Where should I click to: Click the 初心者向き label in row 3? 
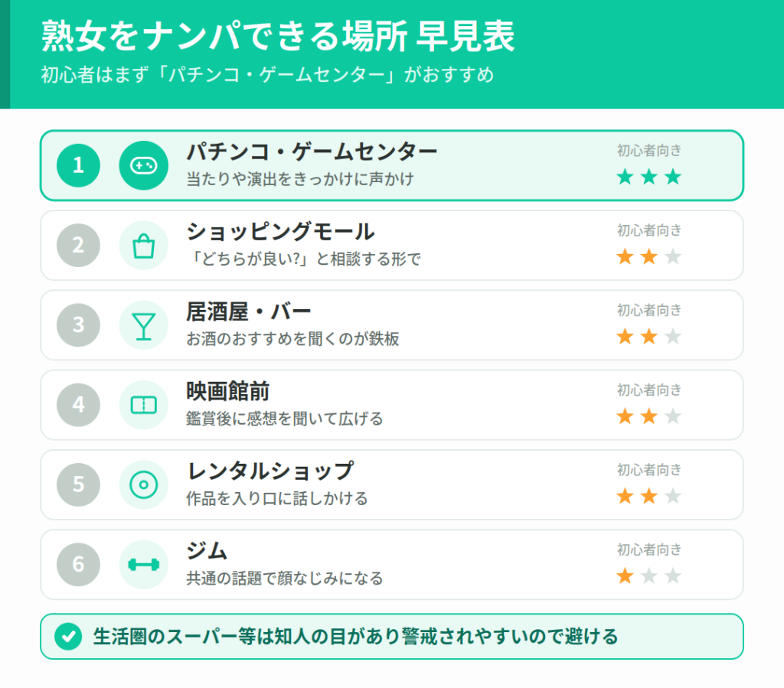click(x=649, y=310)
